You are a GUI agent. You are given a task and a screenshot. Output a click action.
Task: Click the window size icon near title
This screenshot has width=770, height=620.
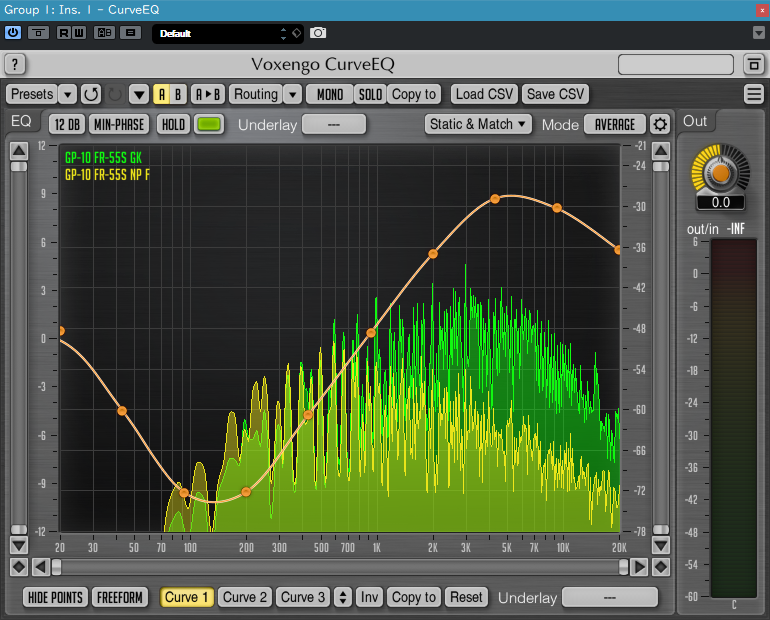(x=753, y=64)
